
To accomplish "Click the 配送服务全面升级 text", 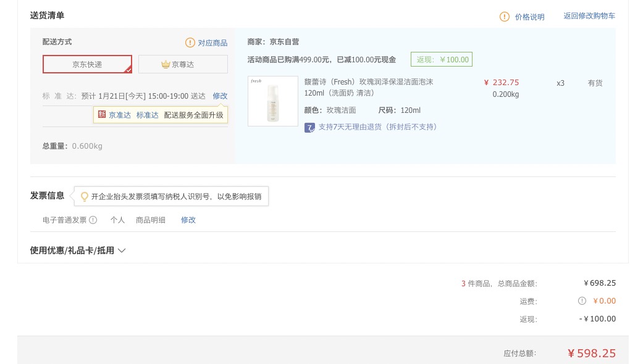I will [194, 115].
